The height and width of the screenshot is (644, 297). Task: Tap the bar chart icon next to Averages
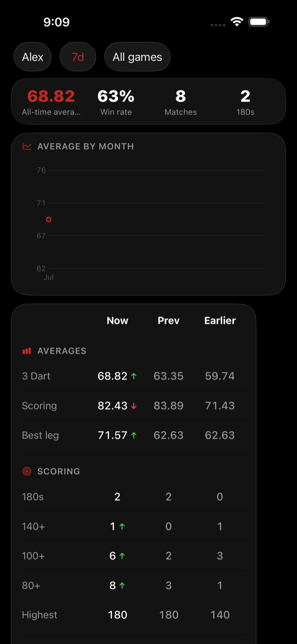27,351
